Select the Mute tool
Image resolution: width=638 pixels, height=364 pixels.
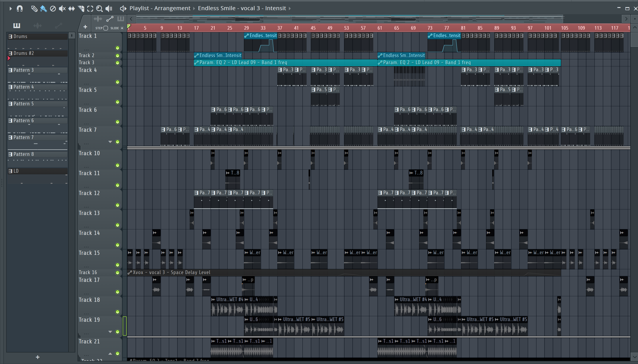[x=62, y=8]
